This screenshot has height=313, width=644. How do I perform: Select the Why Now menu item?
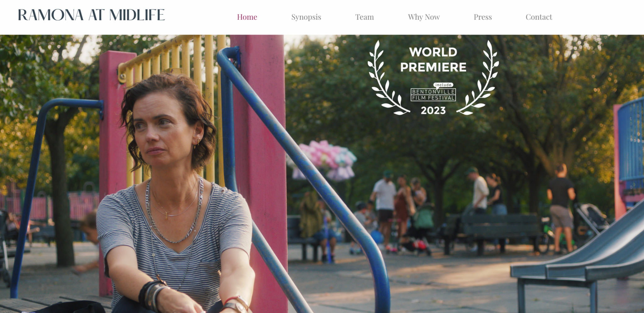tap(424, 17)
